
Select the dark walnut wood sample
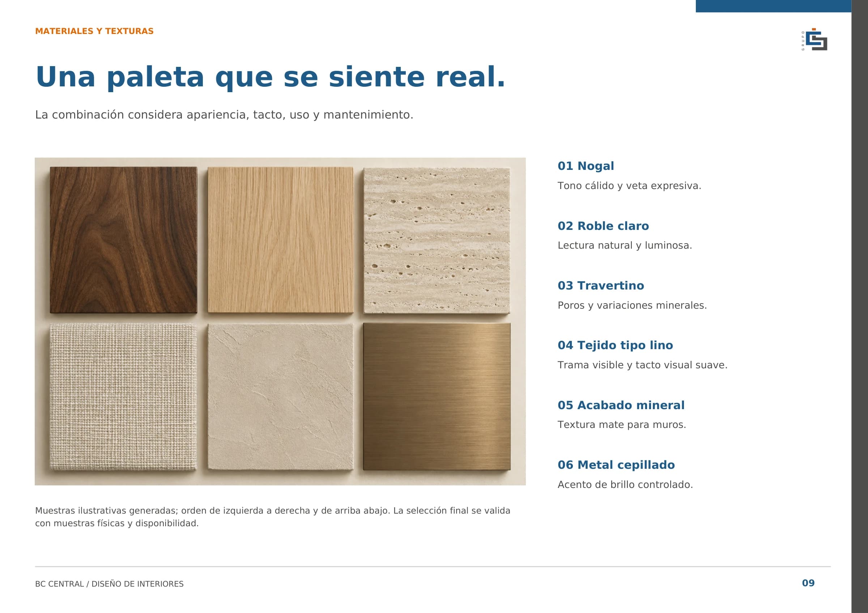(x=123, y=240)
